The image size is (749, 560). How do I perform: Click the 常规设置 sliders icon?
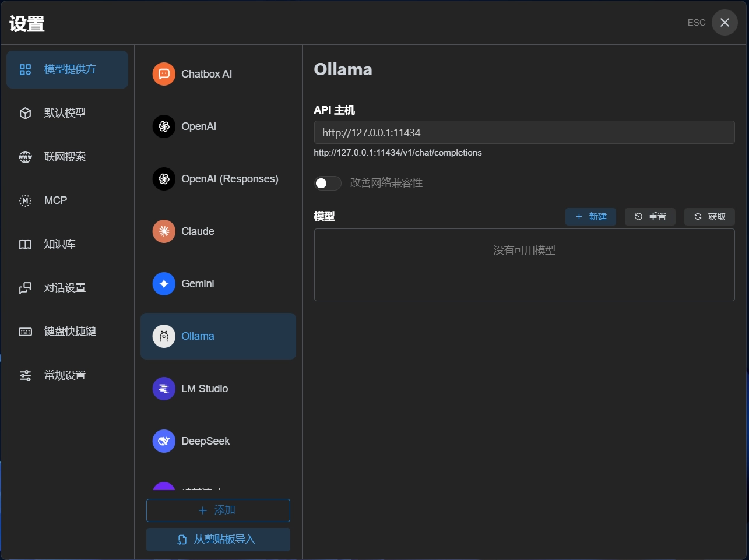[x=25, y=375]
